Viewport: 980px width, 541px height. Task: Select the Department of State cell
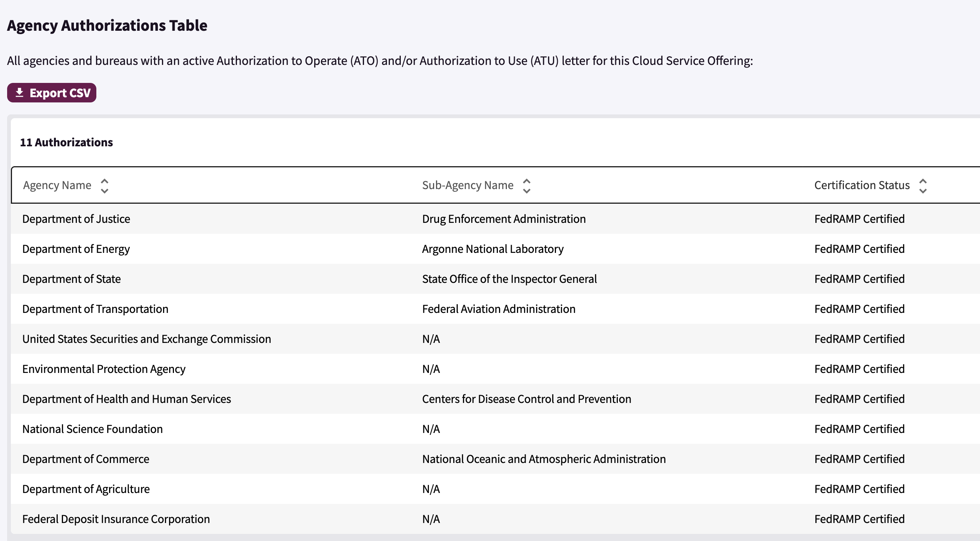(x=72, y=279)
